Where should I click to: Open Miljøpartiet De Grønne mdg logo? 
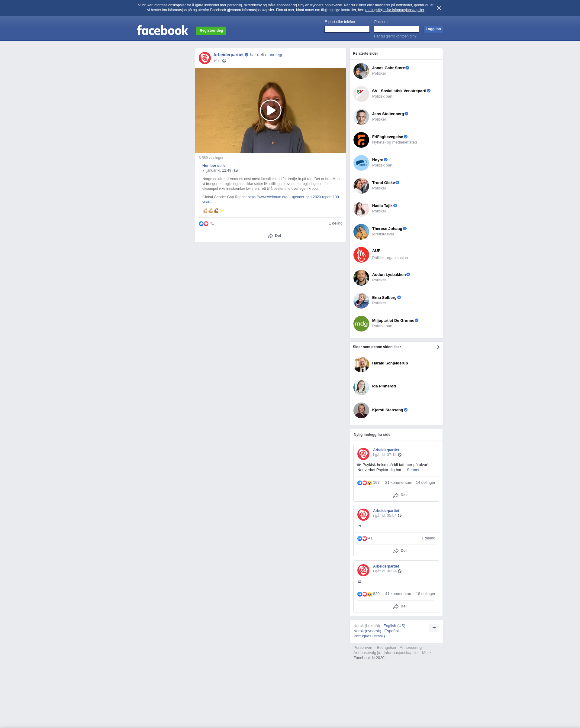(x=361, y=323)
